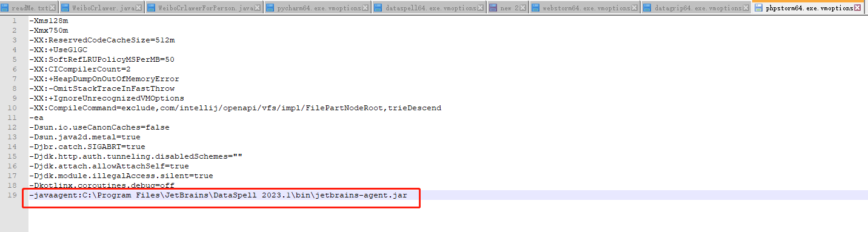
Task: Click the illegalAccess.silent=true line
Action: click(x=121, y=176)
